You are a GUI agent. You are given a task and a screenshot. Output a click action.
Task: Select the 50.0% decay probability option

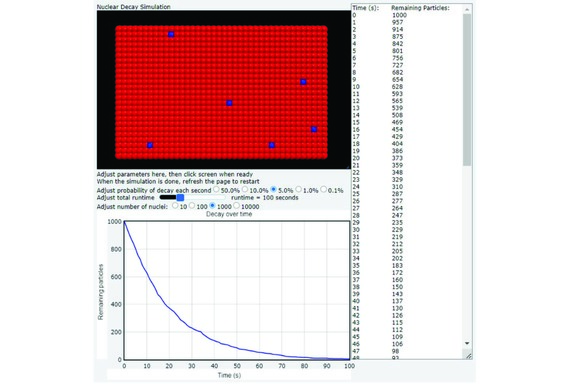pos(216,190)
